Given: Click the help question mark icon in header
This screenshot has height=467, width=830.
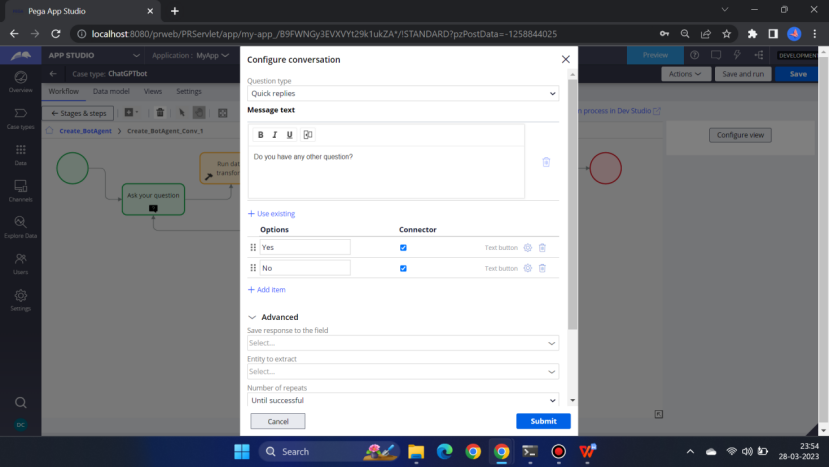Looking at the screenshot, I should 694,55.
